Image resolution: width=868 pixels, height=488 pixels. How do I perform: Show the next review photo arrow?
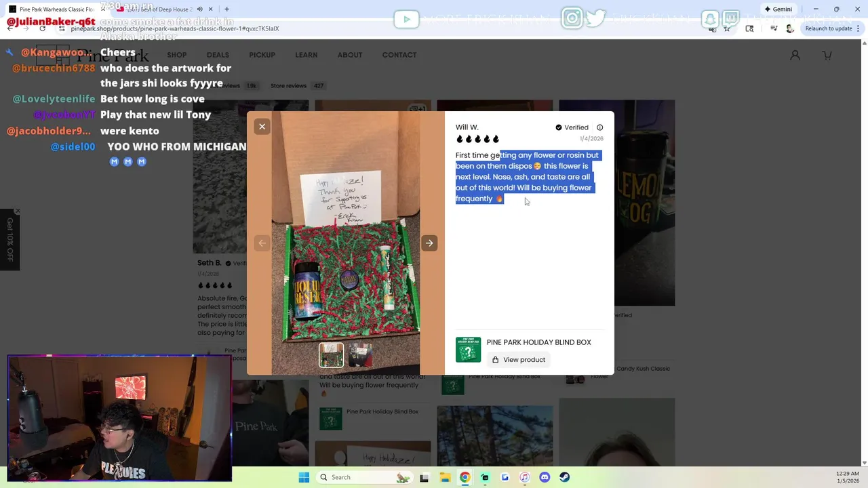429,243
